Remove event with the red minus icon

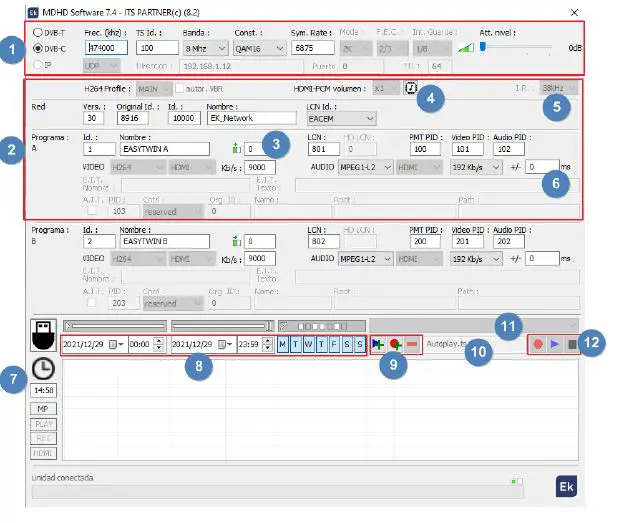(x=412, y=344)
